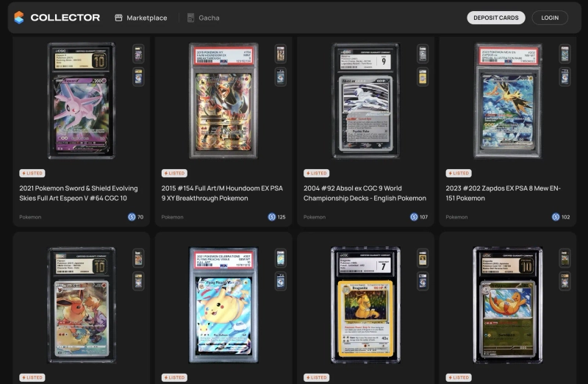Click Pokemon category label on Espeon card
Screen dimensions: 588x384
tap(30, 217)
